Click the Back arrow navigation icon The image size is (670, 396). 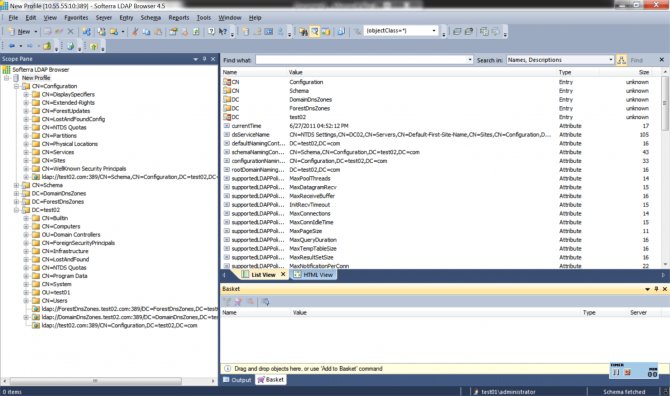pyautogui.click(x=12, y=46)
